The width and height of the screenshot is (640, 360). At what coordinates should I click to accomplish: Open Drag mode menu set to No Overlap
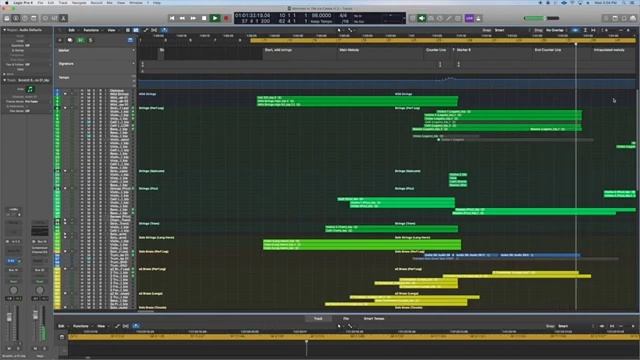point(555,30)
